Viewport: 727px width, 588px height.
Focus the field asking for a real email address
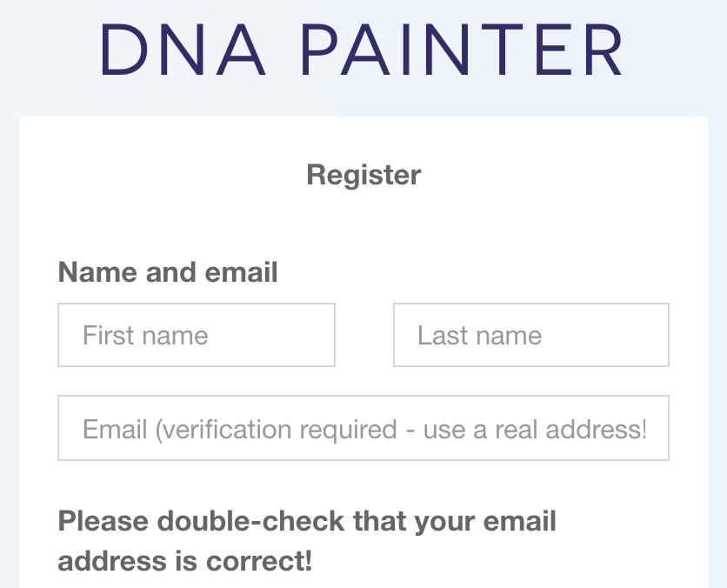pyautogui.click(x=363, y=428)
